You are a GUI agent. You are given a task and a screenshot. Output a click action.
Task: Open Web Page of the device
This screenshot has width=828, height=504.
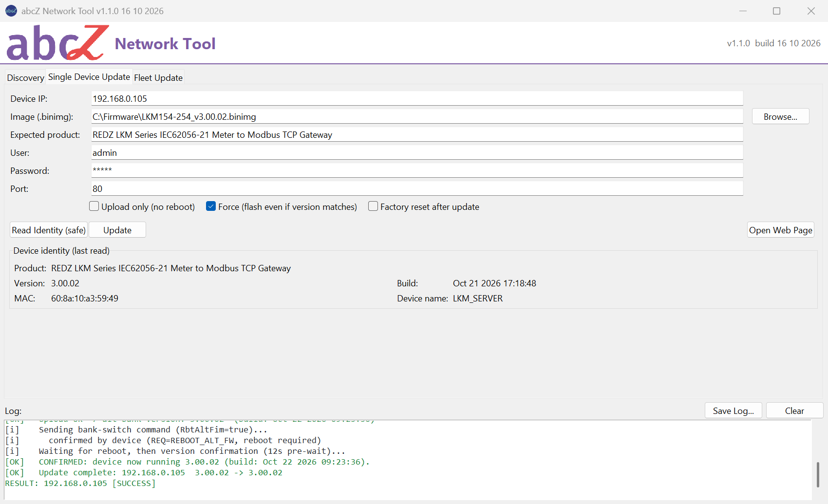point(780,230)
